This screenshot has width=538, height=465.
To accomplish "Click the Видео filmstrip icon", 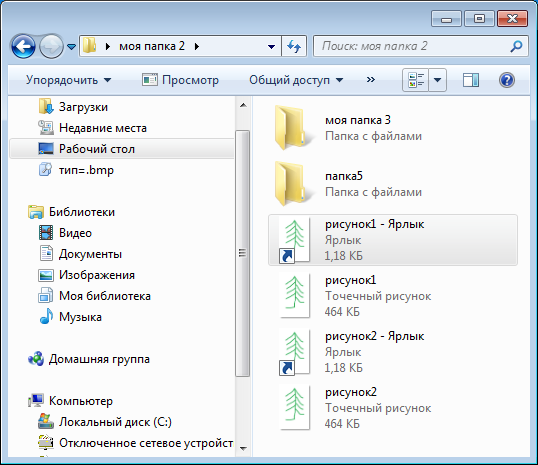I will click(46, 233).
